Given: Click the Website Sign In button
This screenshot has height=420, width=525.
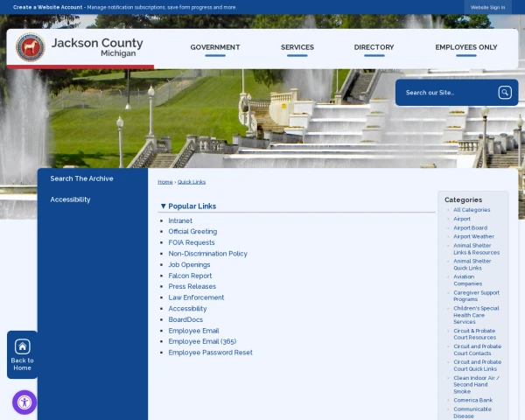Looking at the screenshot, I should pos(488,7).
